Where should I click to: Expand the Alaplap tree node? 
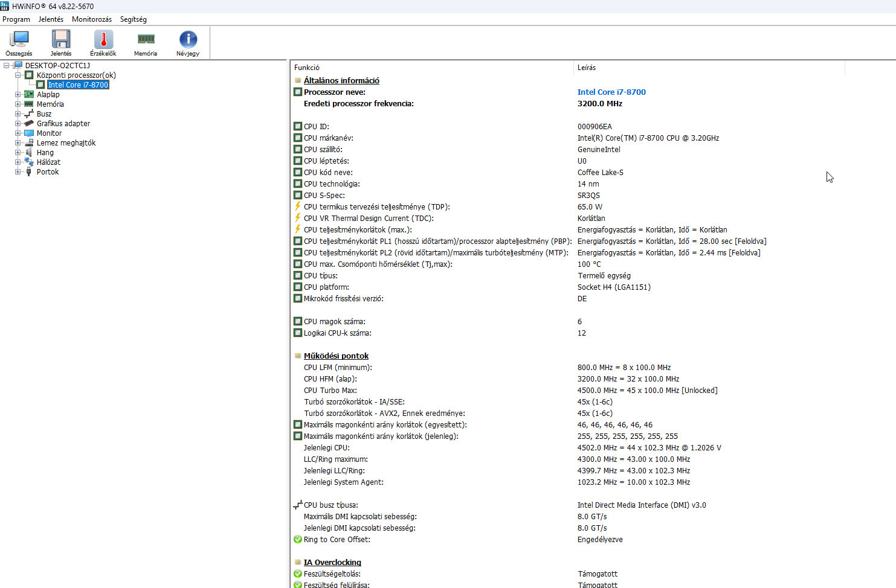[x=19, y=94]
